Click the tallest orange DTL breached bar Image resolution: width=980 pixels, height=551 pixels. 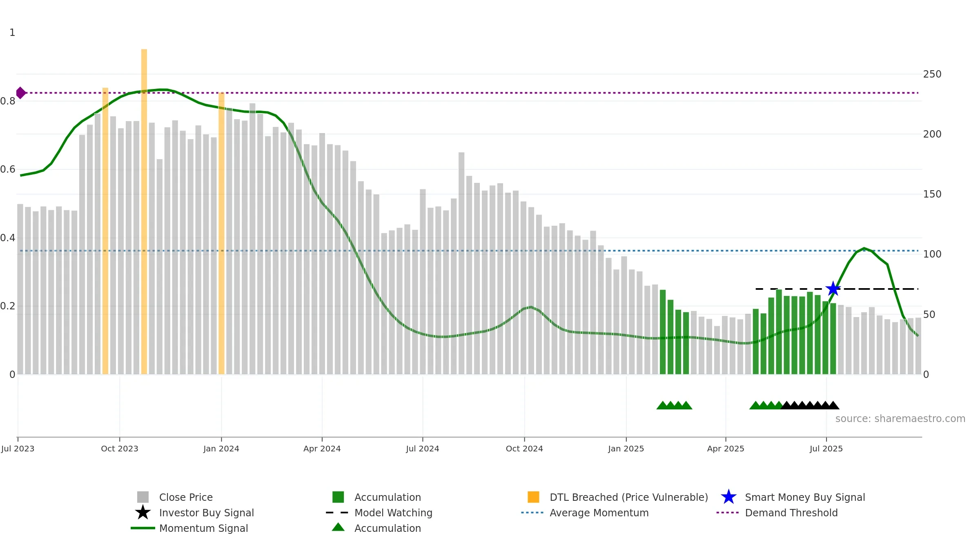144,211
